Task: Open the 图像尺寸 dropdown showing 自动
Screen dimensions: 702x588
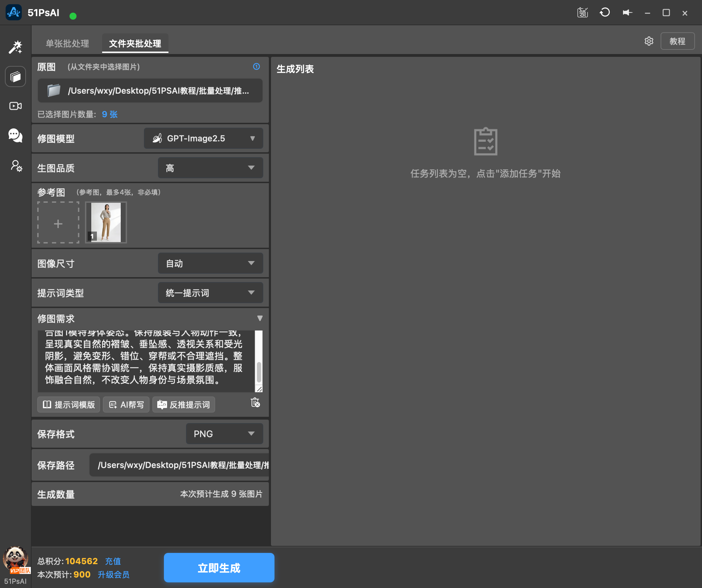Action: click(x=210, y=263)
